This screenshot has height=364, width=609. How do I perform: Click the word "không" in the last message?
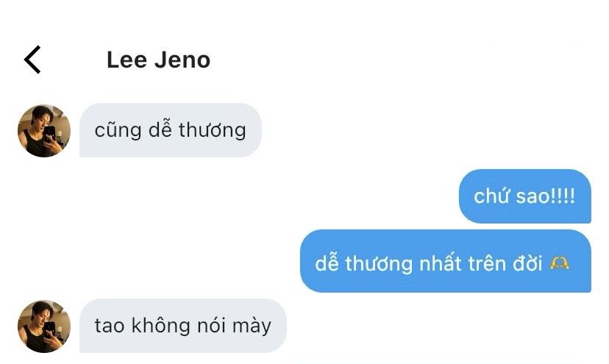(160, 325)
